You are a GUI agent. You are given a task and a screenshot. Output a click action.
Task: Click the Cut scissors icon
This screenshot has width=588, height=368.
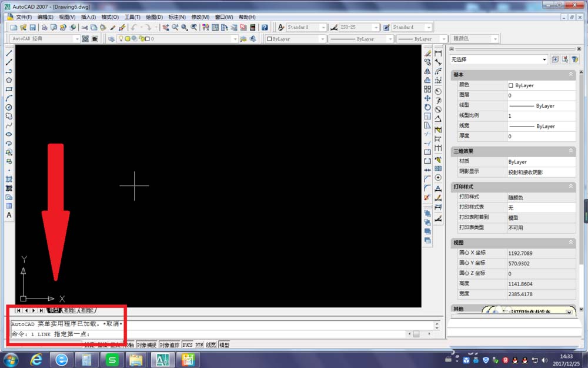point(84,28)
